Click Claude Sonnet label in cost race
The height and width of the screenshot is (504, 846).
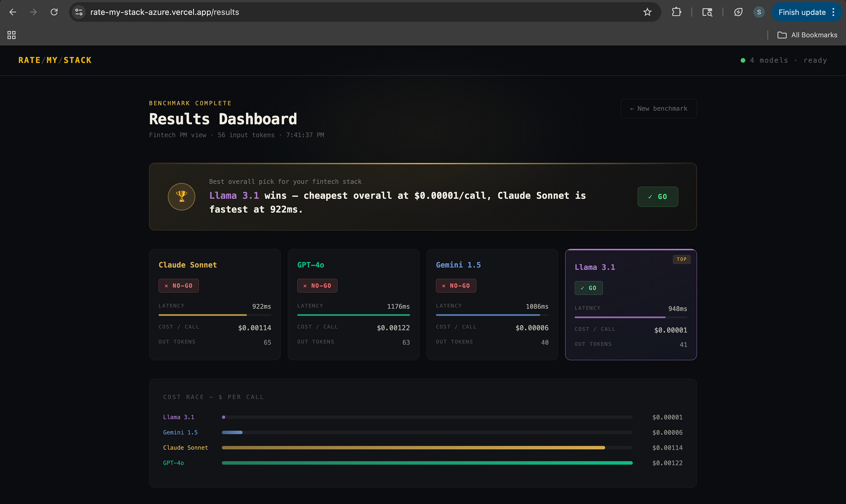[185, 448]
